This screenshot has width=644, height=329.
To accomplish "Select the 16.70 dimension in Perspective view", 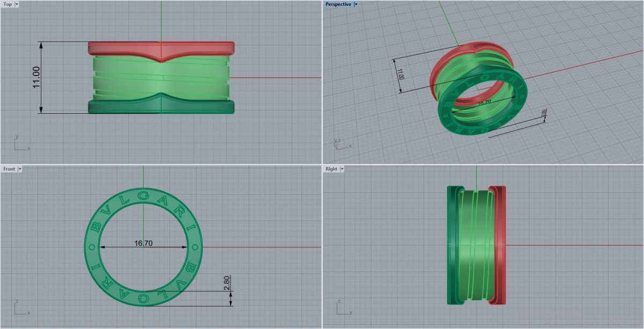I will pos(484,101).
